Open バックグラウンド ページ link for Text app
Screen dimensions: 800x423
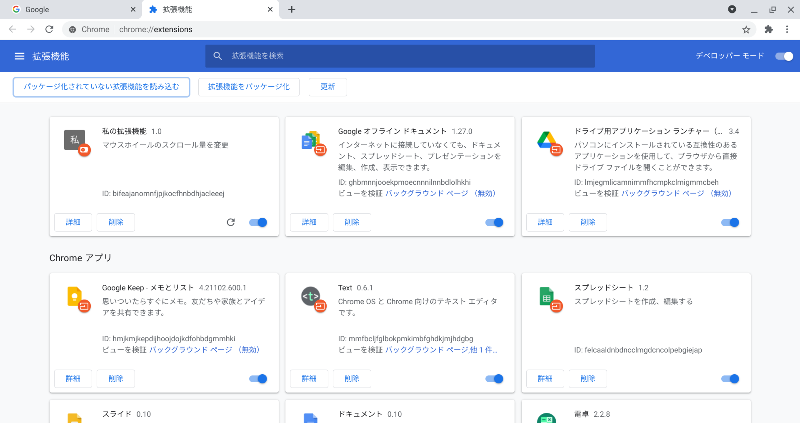tap(427, 350)
